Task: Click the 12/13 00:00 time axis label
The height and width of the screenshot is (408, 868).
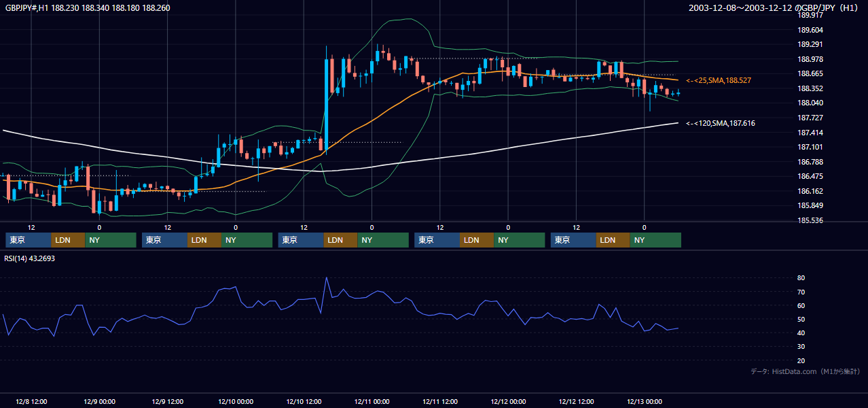Action: (x=644, y=401)
